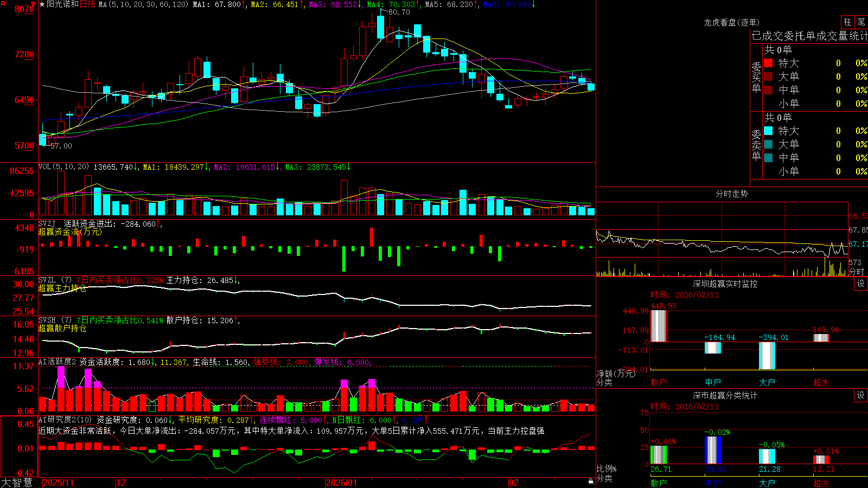Click the 超赢主力持仓 label

pyautogui.click(x=62, y=288)
